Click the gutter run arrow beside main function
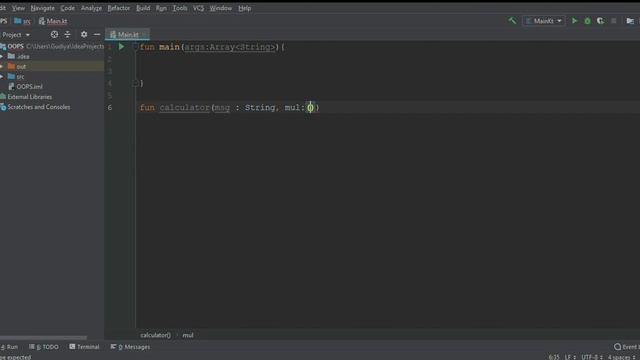Image resolution: width=640 pixels, height=360 pixels. [121, 47]
